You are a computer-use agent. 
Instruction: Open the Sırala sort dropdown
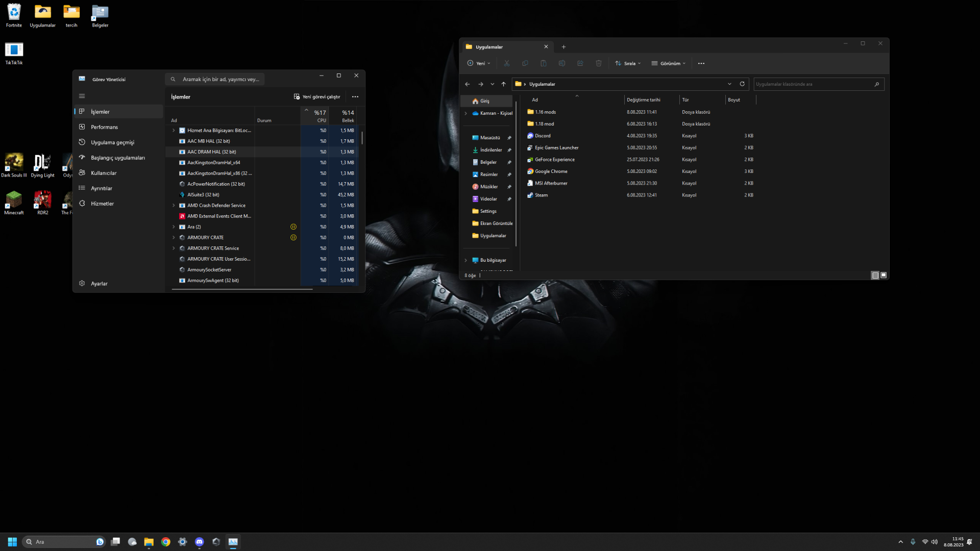pos(628,64)
